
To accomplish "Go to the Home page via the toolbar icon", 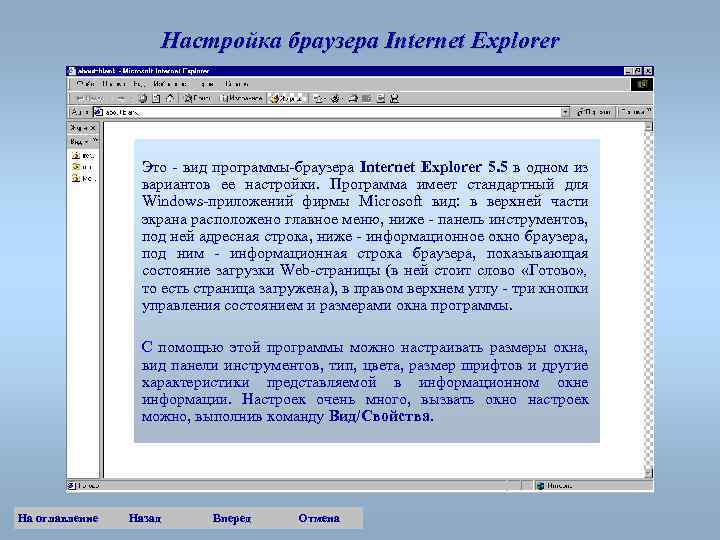I will 170,98.
